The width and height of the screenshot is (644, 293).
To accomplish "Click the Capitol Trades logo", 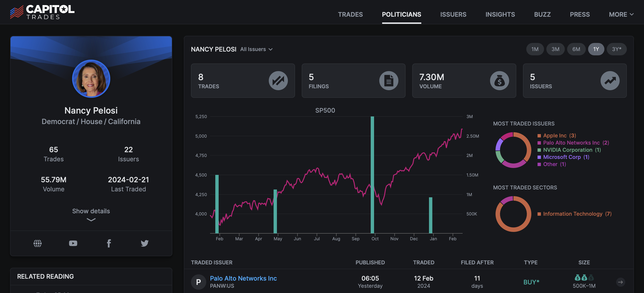I will pos(42,12).
